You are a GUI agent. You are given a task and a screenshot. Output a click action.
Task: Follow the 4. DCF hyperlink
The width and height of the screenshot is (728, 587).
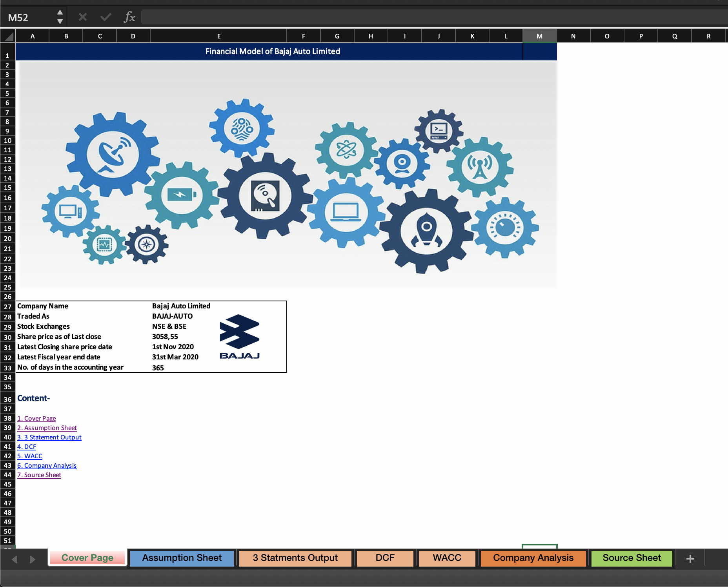(27, 447)
